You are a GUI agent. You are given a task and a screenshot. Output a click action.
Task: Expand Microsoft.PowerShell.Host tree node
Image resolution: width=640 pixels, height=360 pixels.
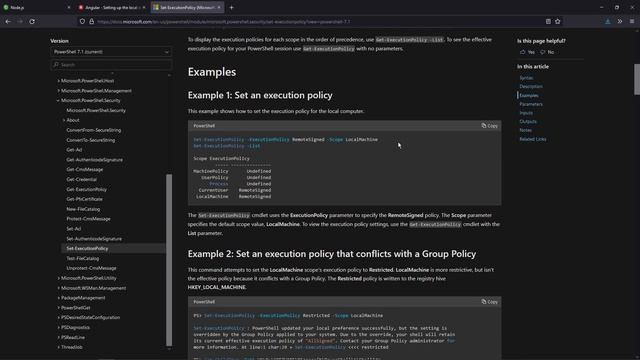coord(58,81)
